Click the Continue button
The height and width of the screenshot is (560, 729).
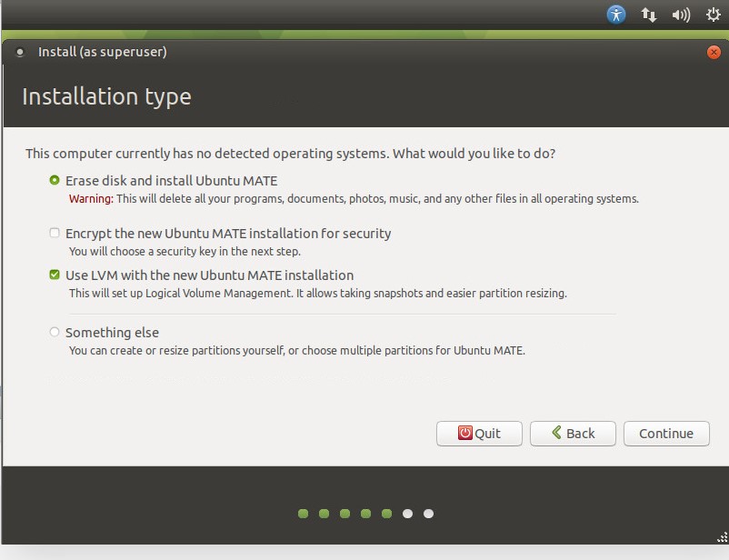click(x=665, y=434)
